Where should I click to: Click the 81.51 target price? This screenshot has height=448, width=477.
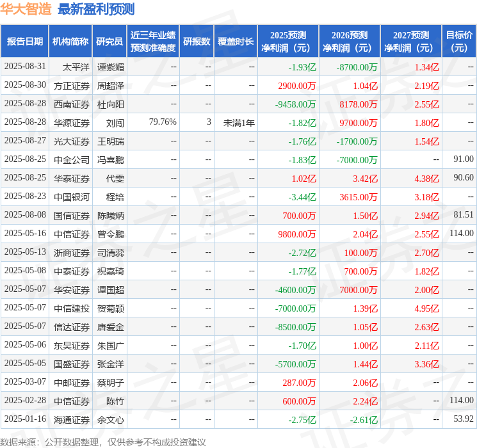coord(464,214)
